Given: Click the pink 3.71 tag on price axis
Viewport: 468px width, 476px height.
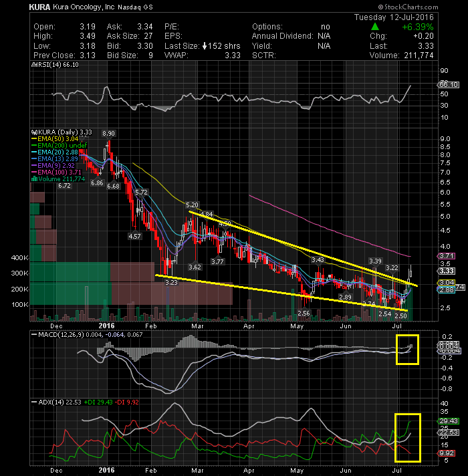Looking at the screenshot, I should point(446,256).
